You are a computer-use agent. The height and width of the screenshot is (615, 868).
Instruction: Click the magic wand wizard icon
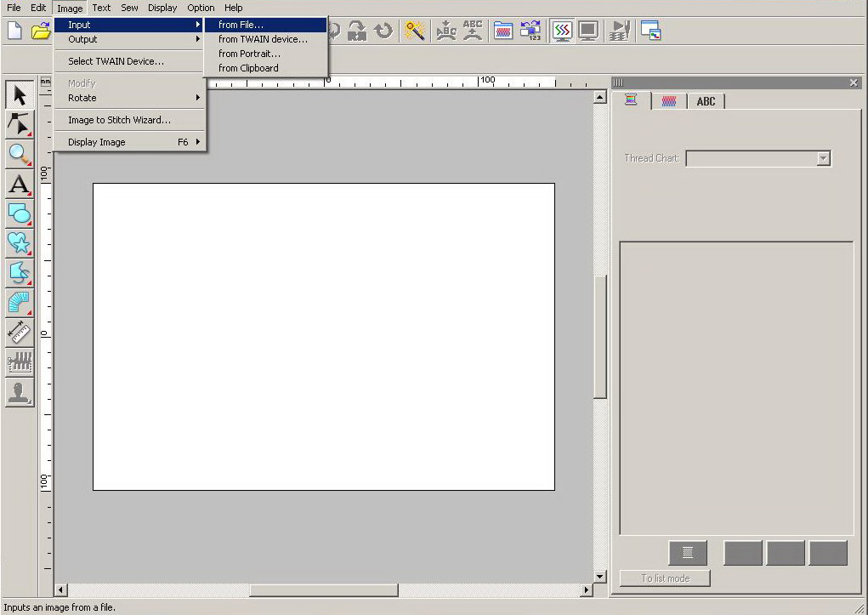[414, 31]
